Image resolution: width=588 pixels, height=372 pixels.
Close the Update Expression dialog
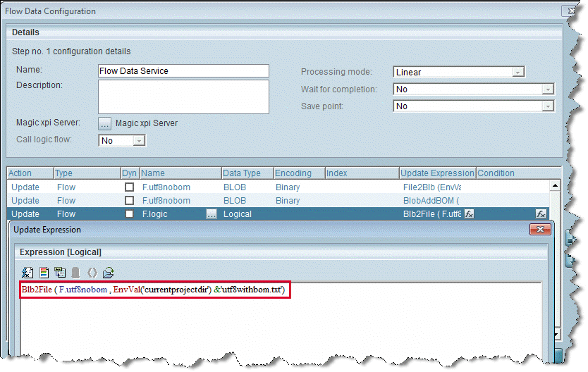[x=540, y=229]
